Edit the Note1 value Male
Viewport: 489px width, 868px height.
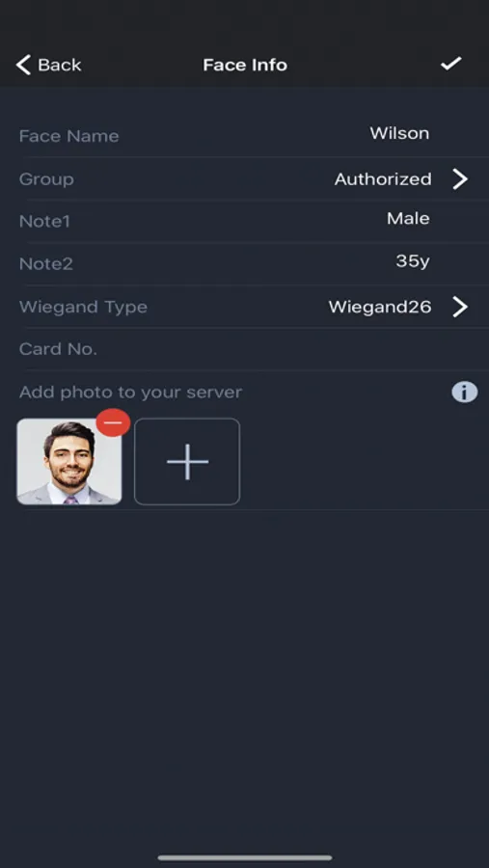pos(408,218)
